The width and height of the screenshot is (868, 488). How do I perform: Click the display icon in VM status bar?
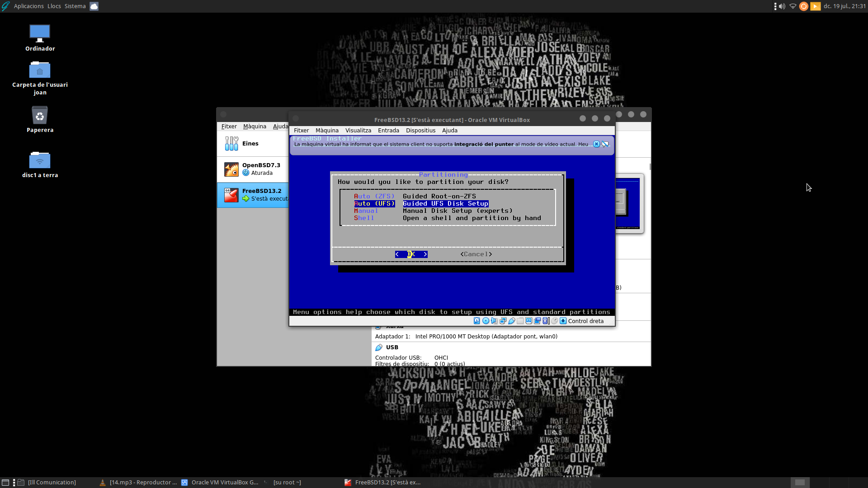pyautogui.click(x=528, y=321)
